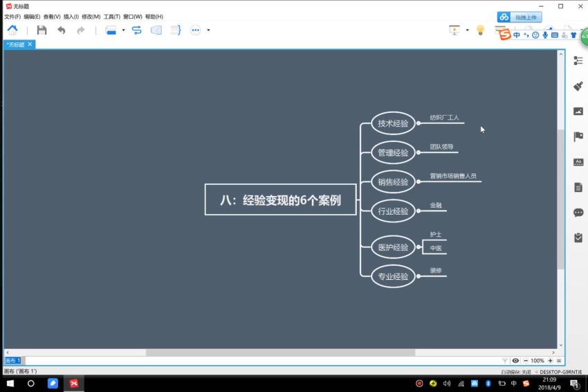Select the 专业经验 topic node
This screenshot has height=392, width=588.
point(393,276)
